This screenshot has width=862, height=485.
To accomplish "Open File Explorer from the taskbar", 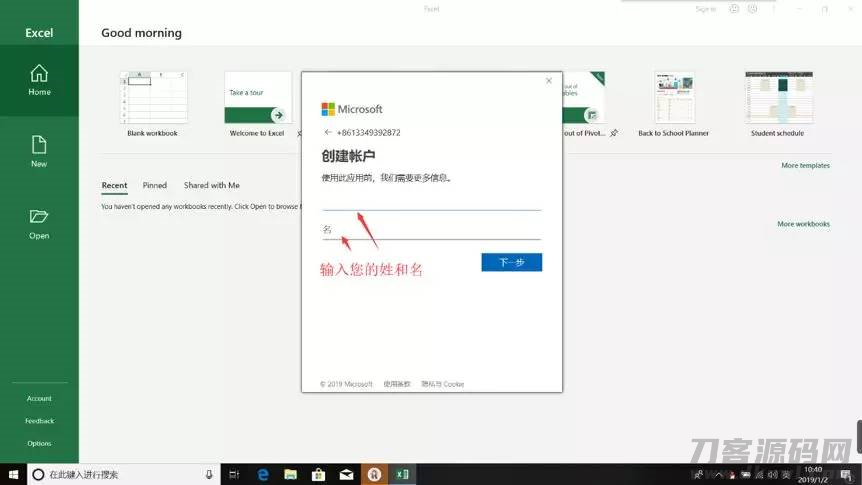I will [290, 474].
